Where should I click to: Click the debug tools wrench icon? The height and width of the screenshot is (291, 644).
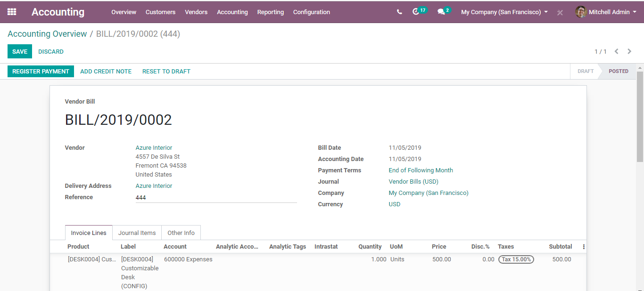click(x=560, y=12)
